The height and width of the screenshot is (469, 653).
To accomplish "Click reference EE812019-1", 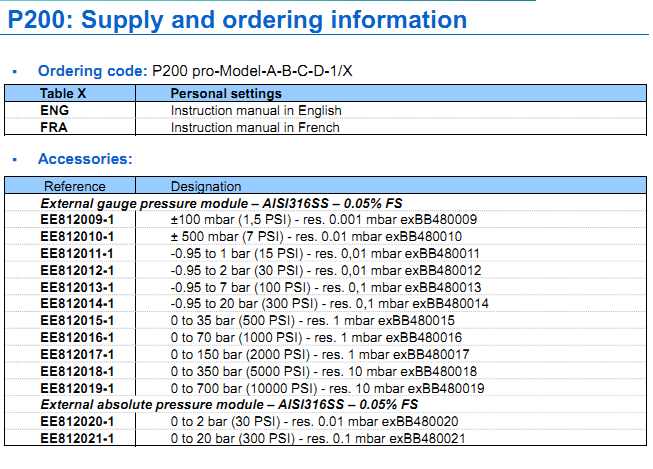I will click(77, 388).
